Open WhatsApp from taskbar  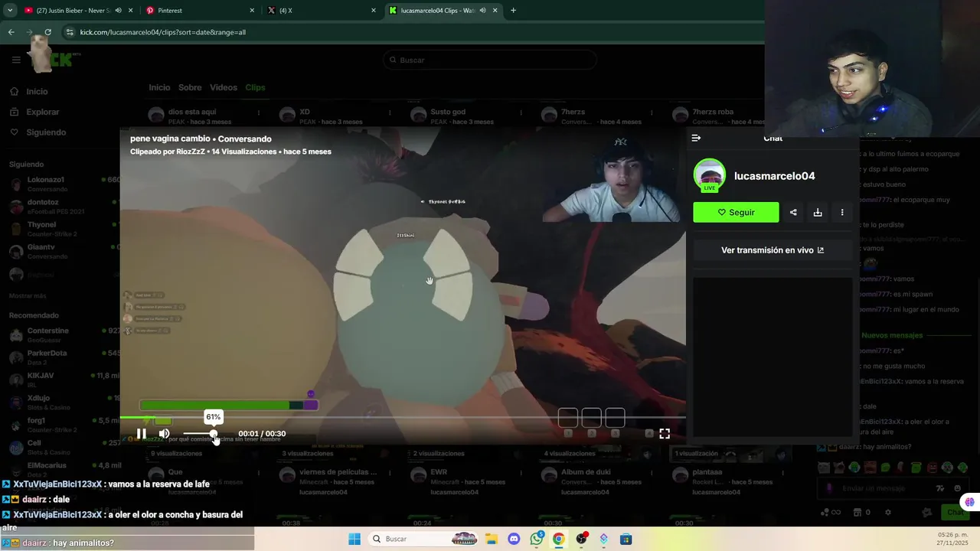[537, 539]
